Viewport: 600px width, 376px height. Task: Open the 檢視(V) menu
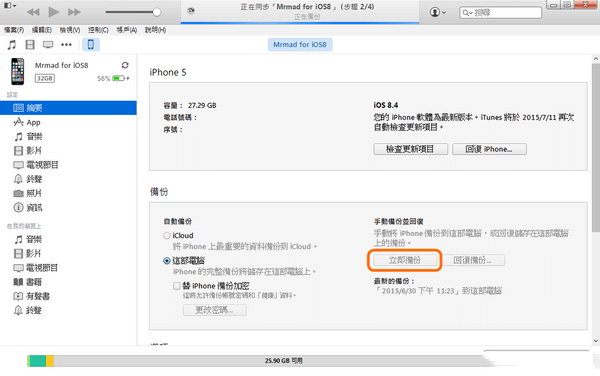click(70, 30)
